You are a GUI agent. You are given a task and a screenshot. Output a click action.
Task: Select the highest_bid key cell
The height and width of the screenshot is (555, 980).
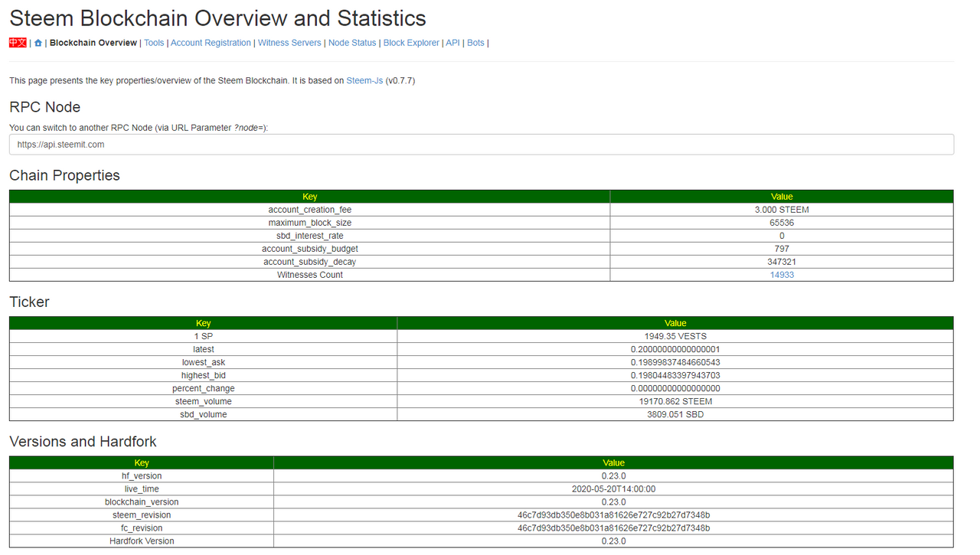(204, 375)
